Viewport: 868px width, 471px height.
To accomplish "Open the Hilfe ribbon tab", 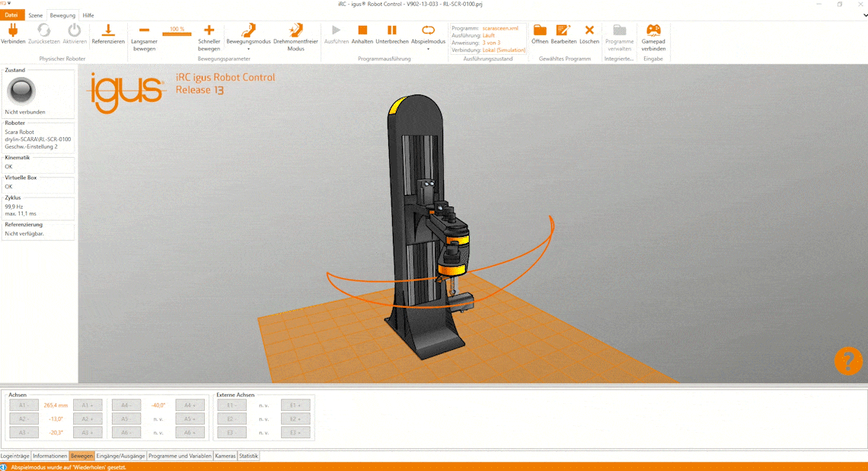I will 88,15.
